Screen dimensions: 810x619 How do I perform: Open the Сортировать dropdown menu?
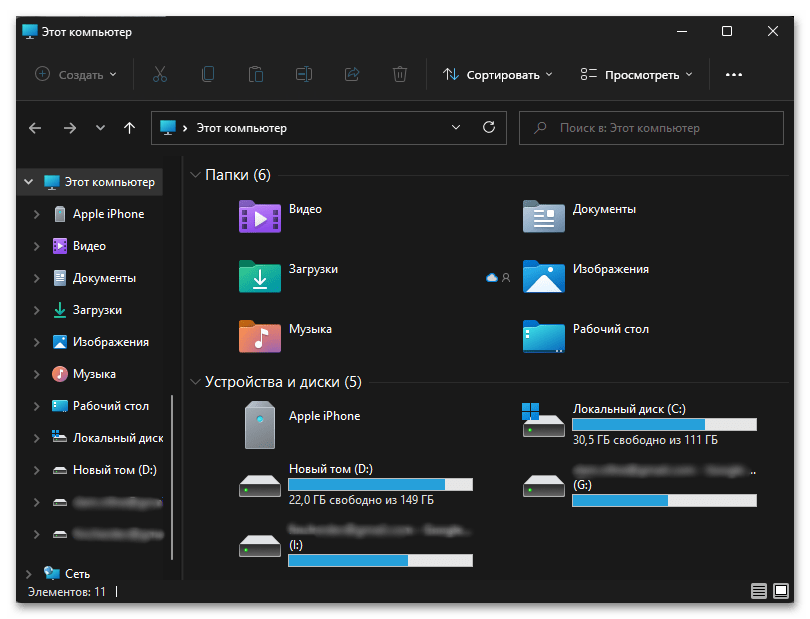click(497, 75)
